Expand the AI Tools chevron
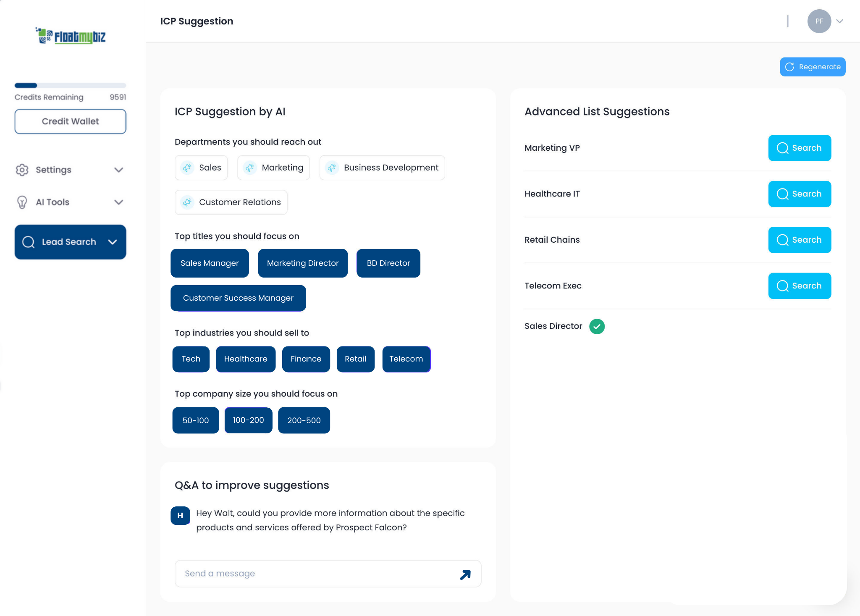 click(119, 202)
